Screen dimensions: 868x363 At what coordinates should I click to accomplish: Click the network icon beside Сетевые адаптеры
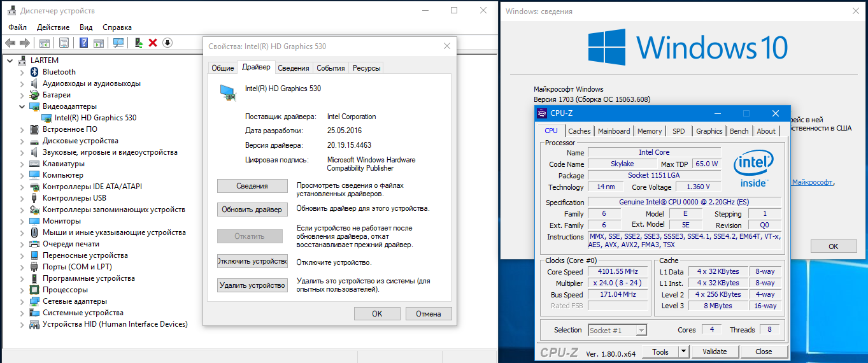pyautogui.click(x=35, y=301)
